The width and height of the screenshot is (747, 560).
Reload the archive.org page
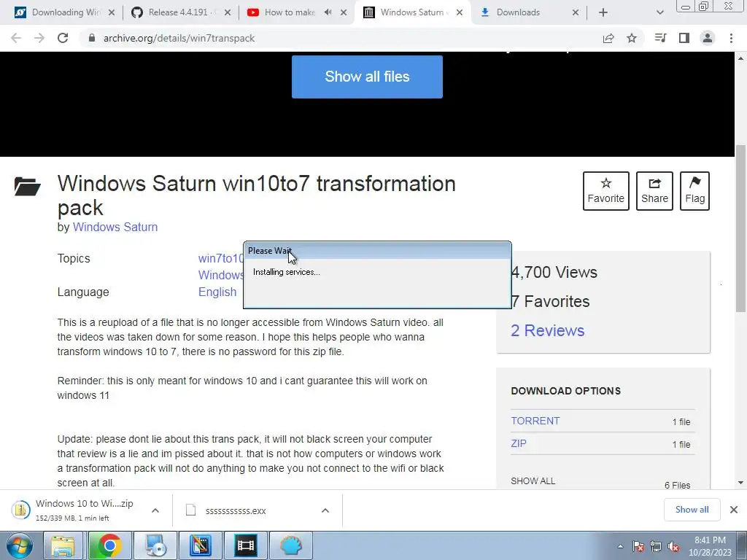click(x=63, y=38)
